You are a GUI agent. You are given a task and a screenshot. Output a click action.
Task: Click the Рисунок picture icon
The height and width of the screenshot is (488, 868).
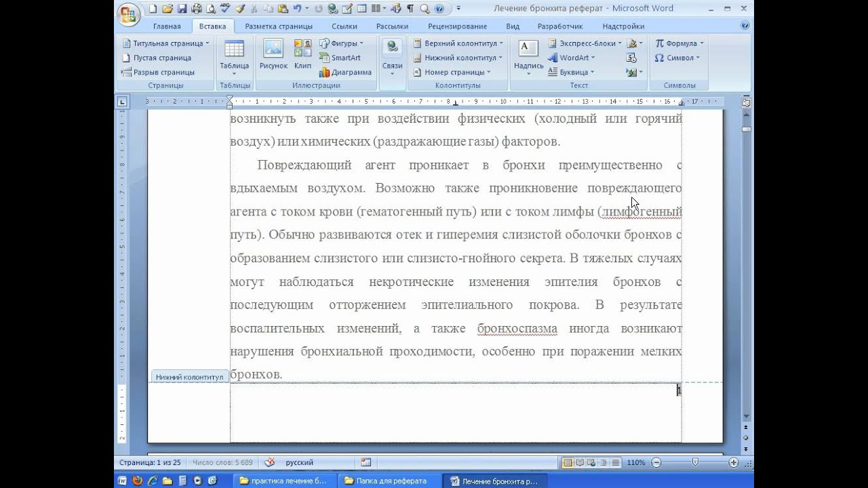[273, 54]
